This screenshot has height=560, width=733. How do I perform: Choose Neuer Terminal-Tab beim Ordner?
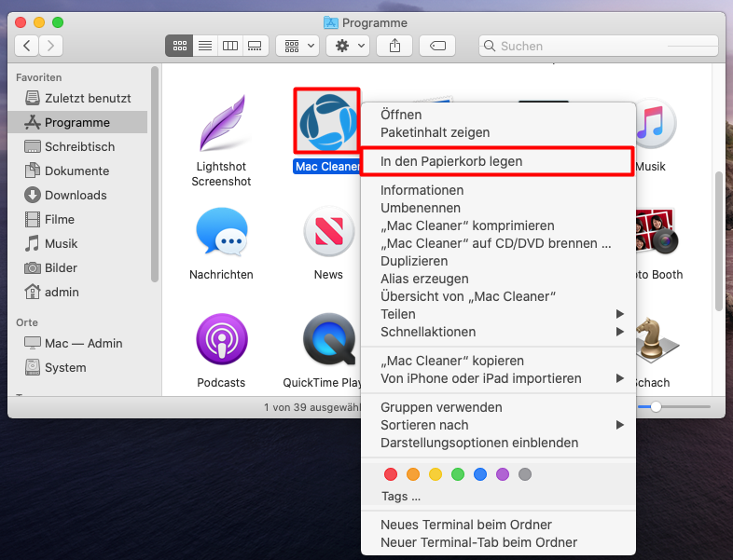[x=498, y=542]
